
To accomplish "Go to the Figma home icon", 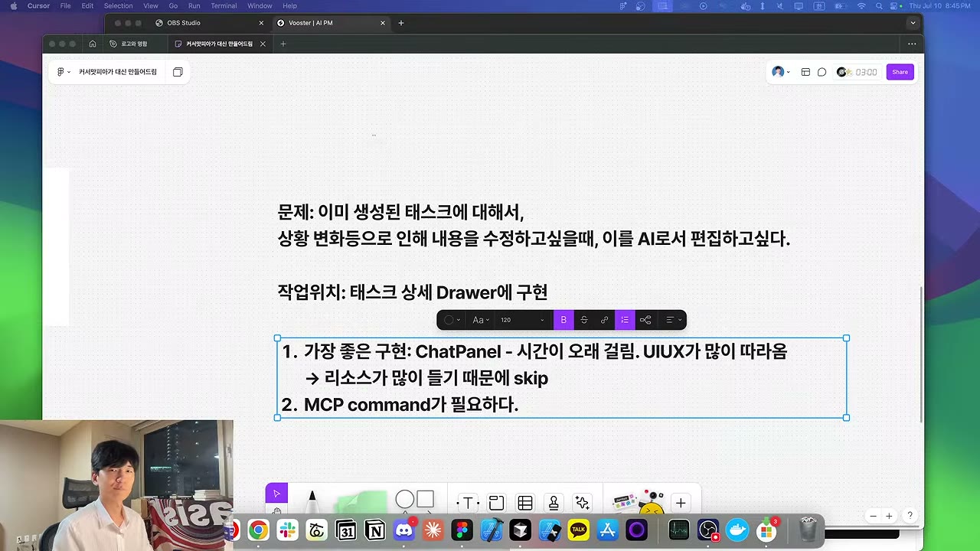I will 93,44.
